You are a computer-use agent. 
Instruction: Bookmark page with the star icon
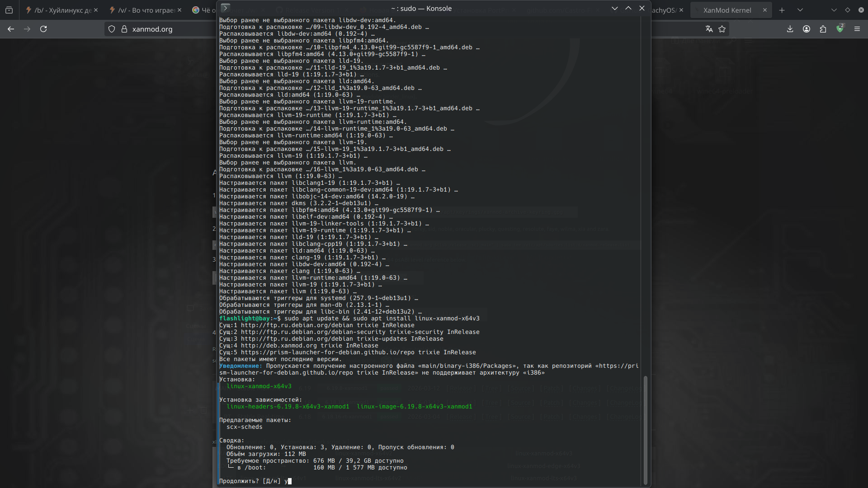722,29
